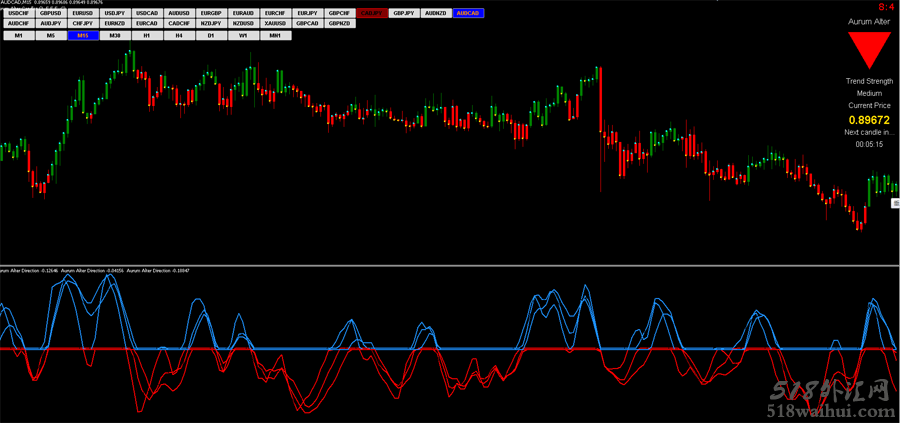900x423 pixels.
Task: Click the AUDCHF pair button
Action: tap(19, 23)
